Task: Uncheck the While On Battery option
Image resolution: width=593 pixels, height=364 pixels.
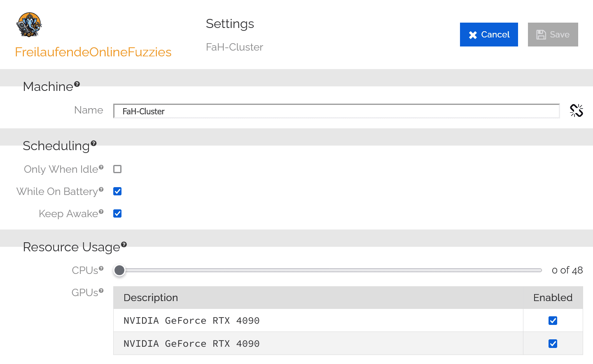Action: click(x=117, y=191)
